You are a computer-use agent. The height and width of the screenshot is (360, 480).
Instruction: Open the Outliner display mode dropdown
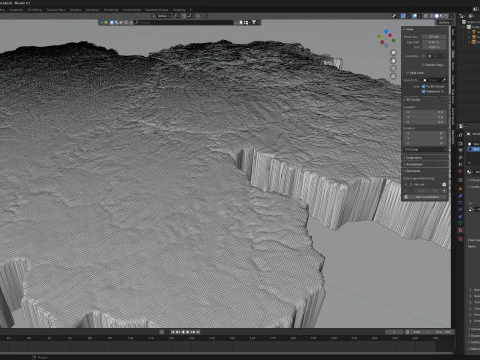[472, 16]
